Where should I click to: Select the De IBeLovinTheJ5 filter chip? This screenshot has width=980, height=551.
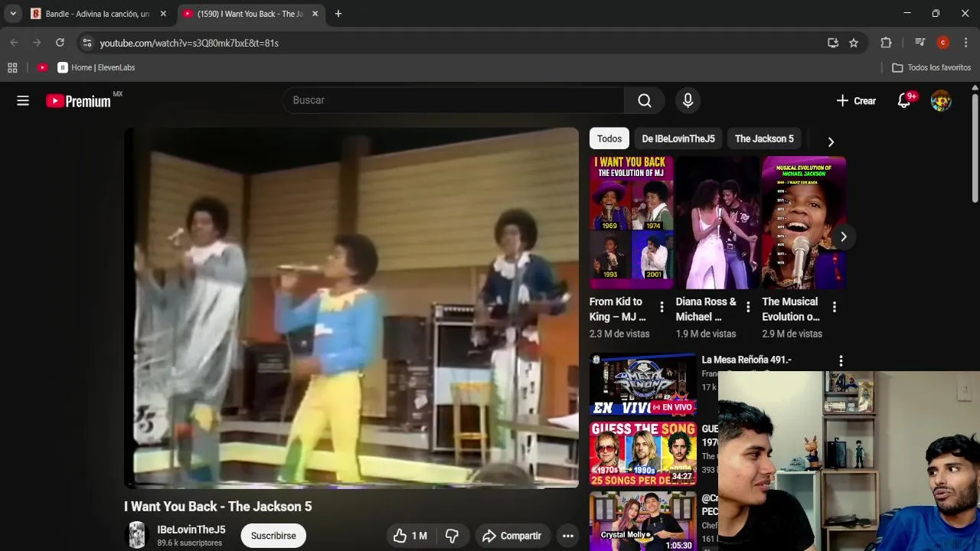[678, 139]
